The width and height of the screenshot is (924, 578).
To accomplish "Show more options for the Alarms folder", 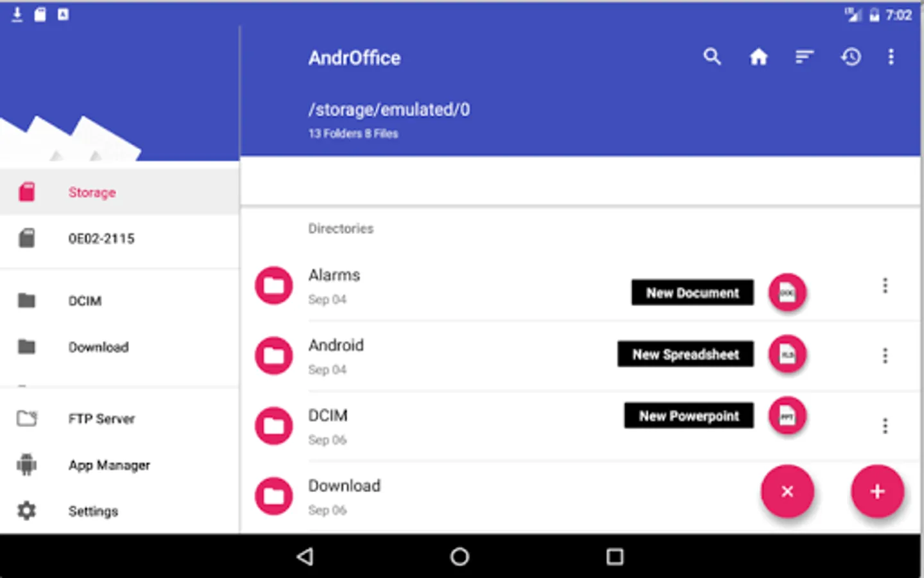I will pyautogui.click(x=885, y=285).
